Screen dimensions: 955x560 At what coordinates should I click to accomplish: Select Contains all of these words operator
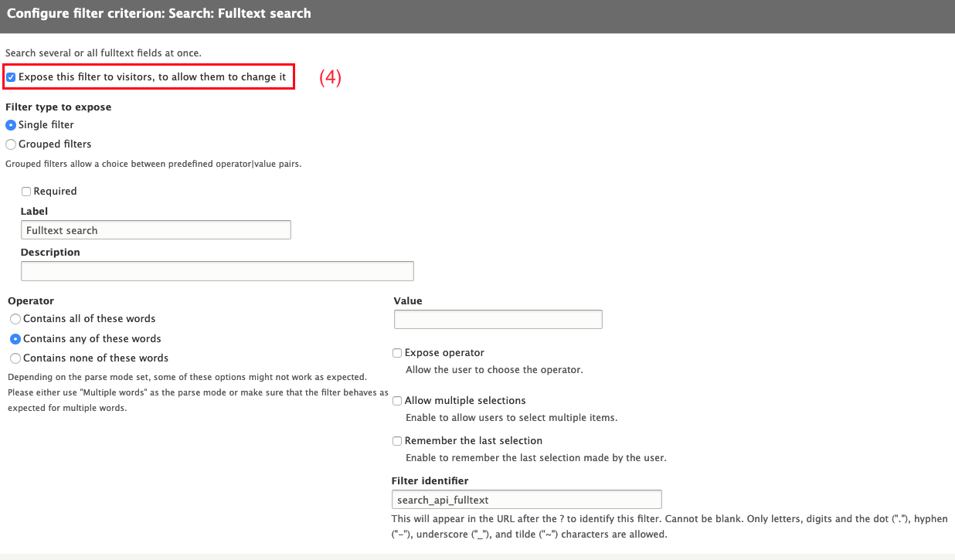pos(15,319)
